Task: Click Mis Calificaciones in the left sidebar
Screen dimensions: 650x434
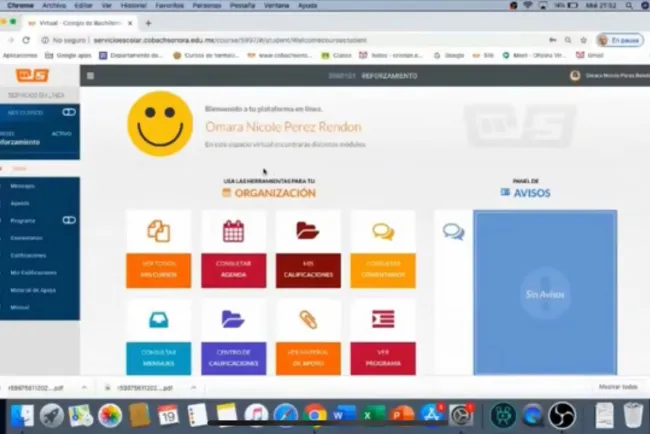Action: tap(32, 272)
